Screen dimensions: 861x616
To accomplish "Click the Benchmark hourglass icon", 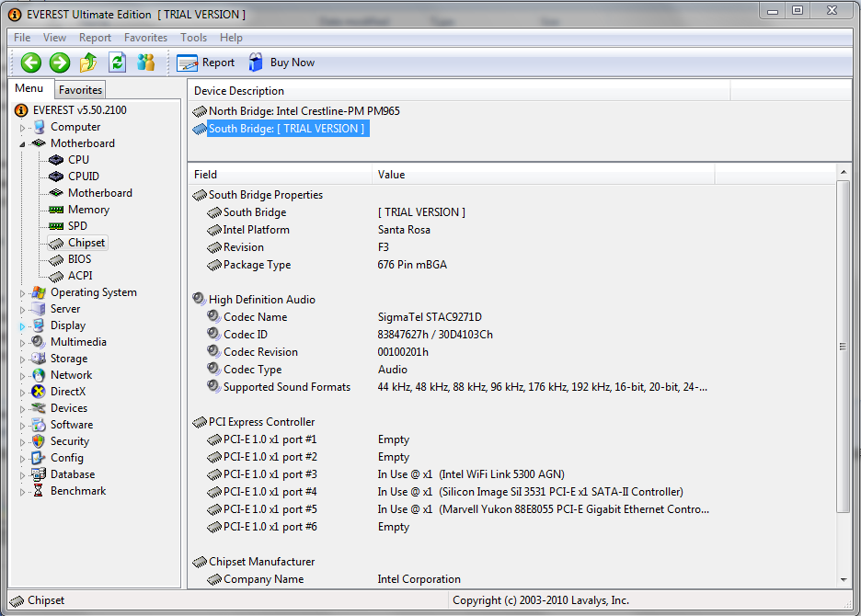I will coord(39,491).
